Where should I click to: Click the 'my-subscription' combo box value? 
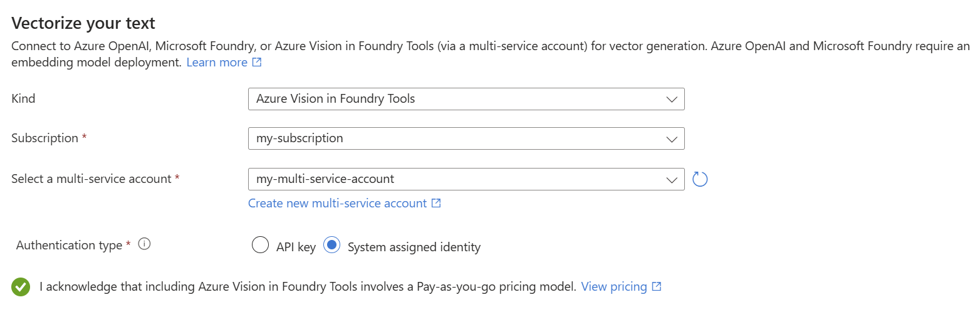point(300,138)
